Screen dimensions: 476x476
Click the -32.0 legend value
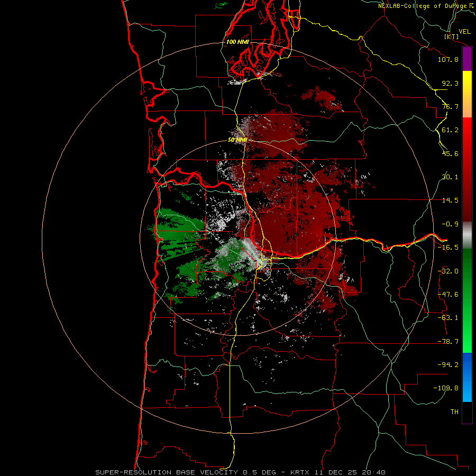[448, 271]
